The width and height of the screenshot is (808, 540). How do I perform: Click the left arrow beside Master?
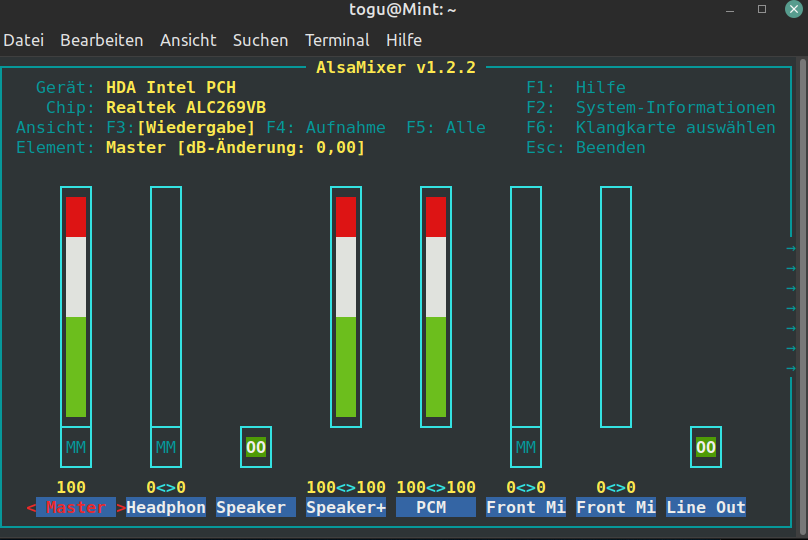click(x=31, y=508)
